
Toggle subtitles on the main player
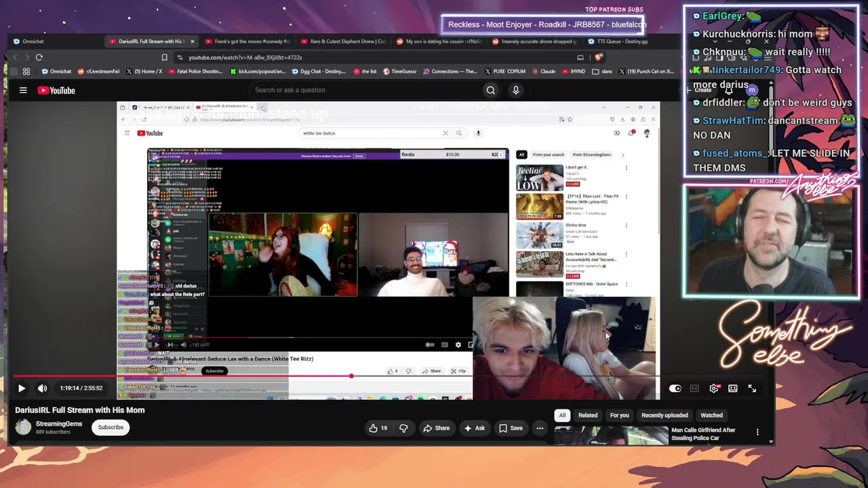pos(694,388)
